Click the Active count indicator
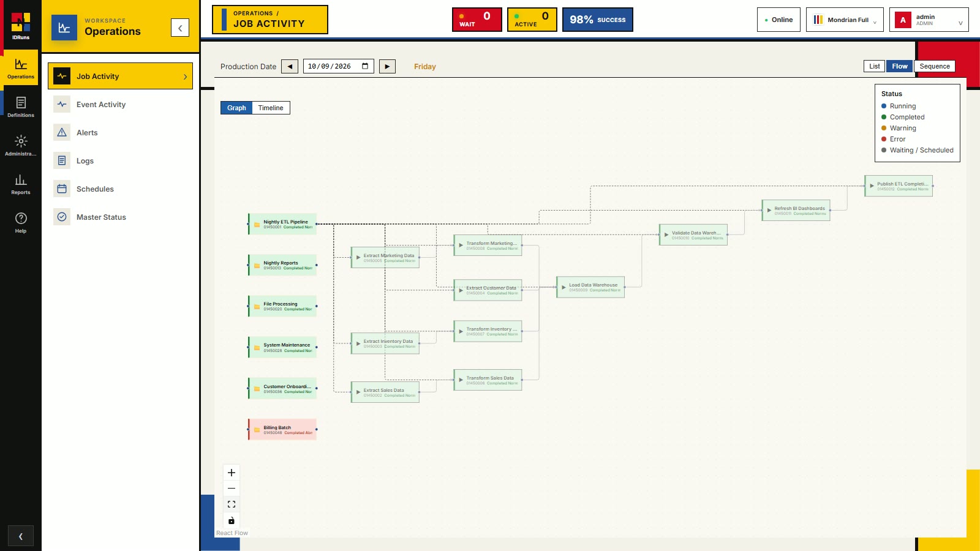The image size is (980, 551). tap(532, 20)
